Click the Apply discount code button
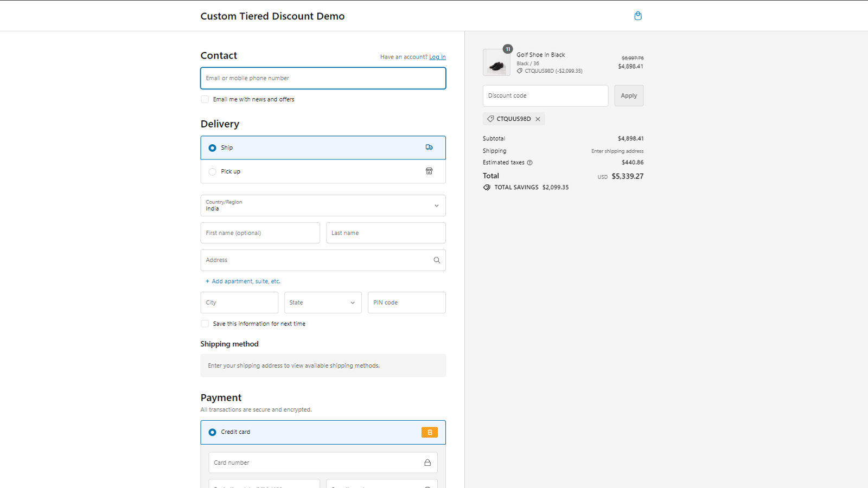Viewport: 868px width, 488px height. pyautogui.click(x=628, y=95)
